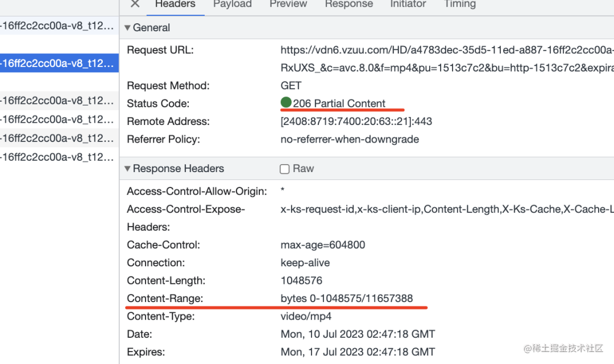This screenshot has width=614, height=364.
Task: Enable the Raw headers checkbox
Action: coord(285,169)
